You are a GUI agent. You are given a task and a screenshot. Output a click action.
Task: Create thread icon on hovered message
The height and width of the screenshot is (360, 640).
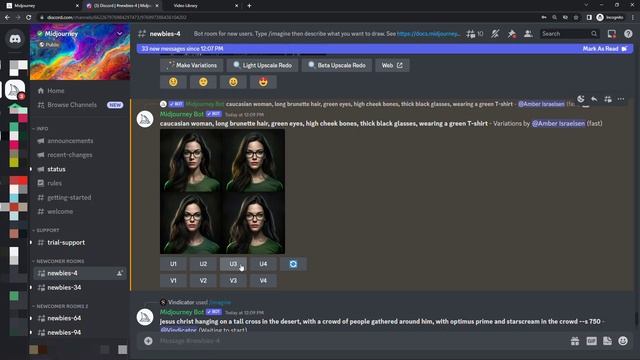(x=608, y=99)
